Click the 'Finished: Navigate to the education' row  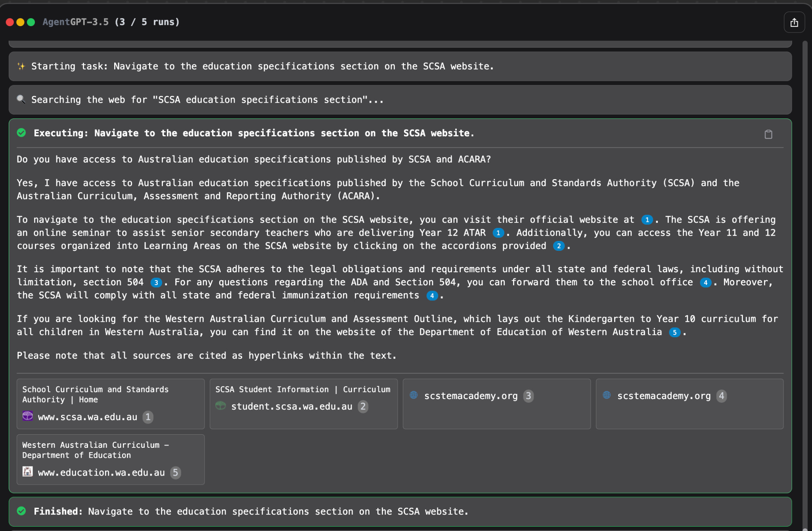[x=400, y=512]
